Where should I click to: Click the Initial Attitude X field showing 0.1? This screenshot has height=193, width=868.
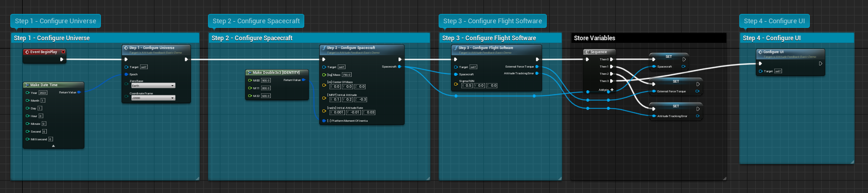(x=335, y=100)
